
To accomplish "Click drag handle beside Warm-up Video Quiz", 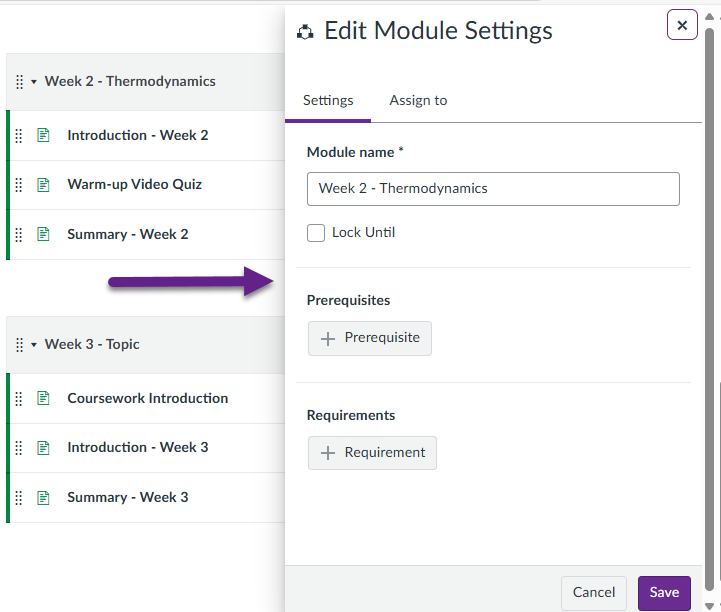I will tap(19, 185).
